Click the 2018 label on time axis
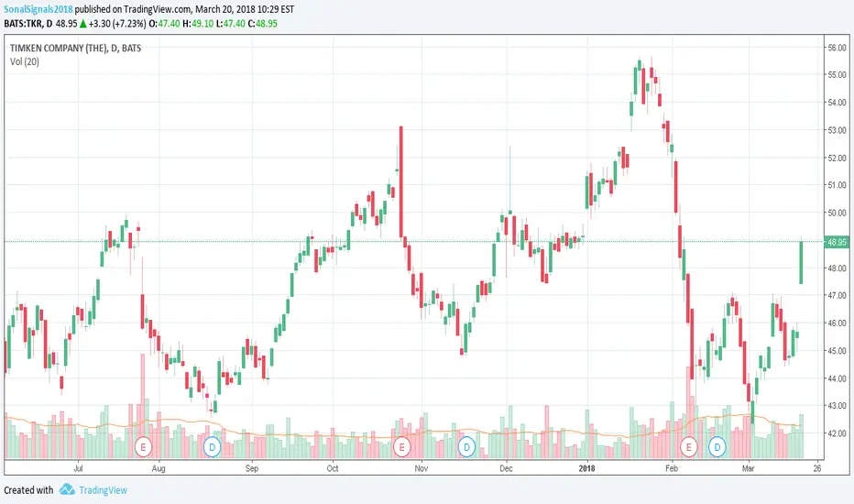Screen dimensions: 854x504 pyautogui.click(x=586, y=468)
